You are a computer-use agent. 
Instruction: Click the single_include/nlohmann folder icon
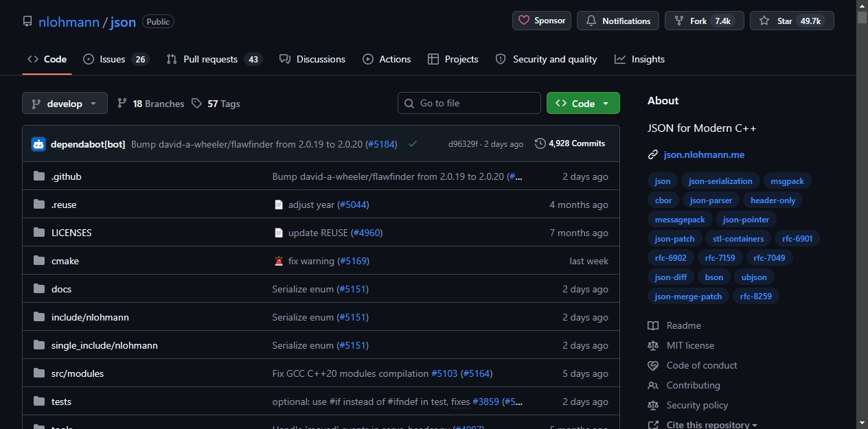39,345
